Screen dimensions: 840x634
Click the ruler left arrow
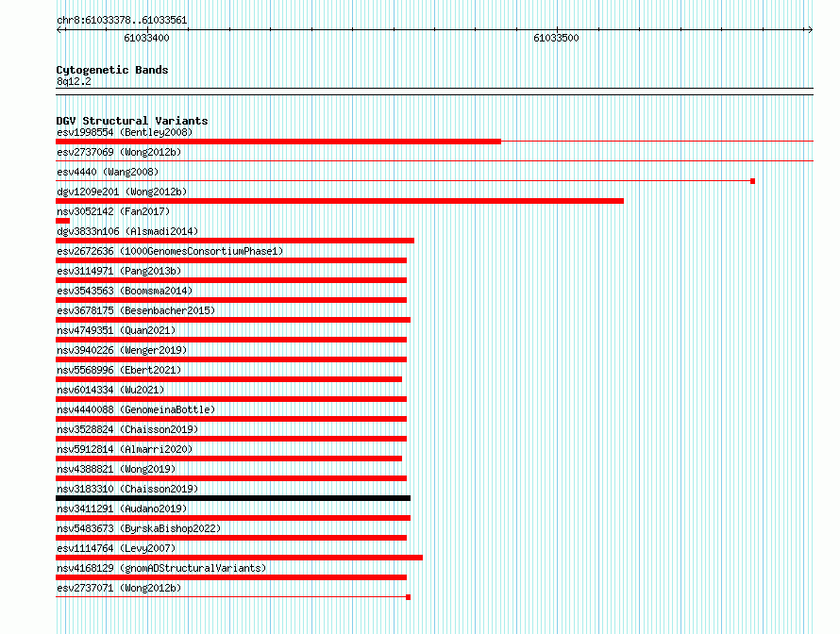(60, 30)
